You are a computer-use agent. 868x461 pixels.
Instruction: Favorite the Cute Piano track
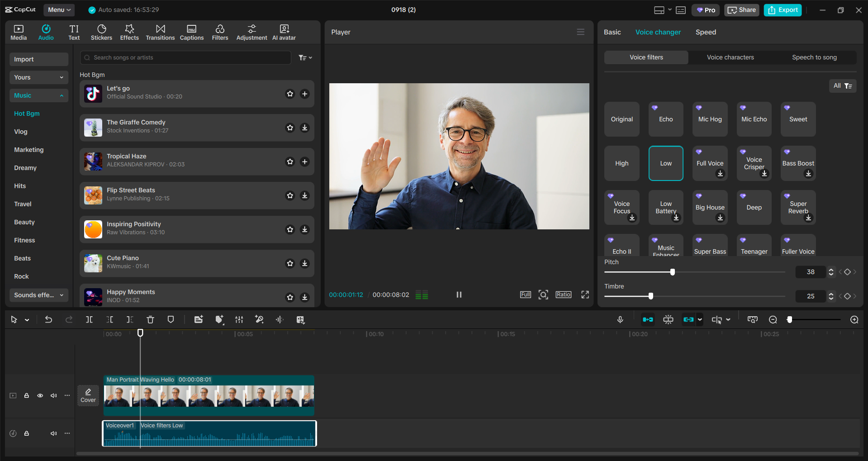click(x=290, y=263)
